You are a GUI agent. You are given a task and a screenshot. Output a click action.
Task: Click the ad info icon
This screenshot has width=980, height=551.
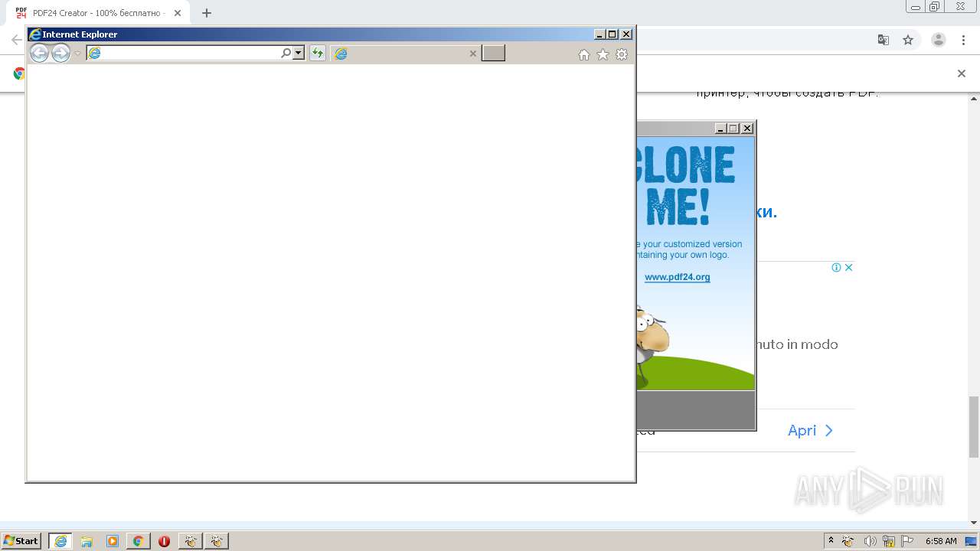click(837, 267)
